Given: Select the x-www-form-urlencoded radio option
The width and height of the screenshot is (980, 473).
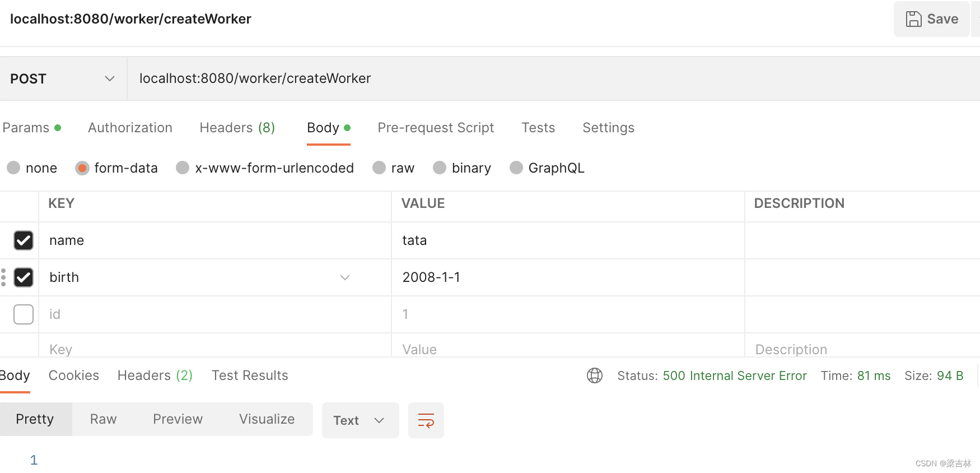Looking at the screenshot, I should click(x=183, y=168).
